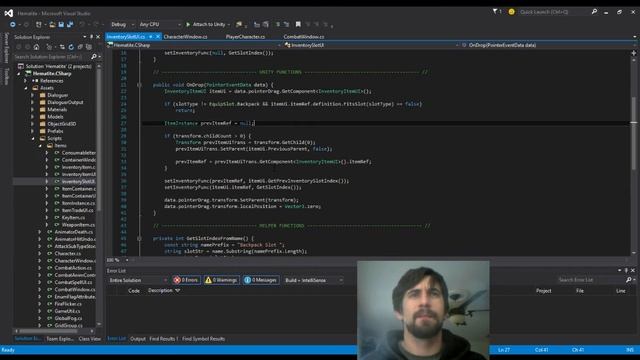
Task: Click the yellow feedback smiley icon
Action: (511, 12)
